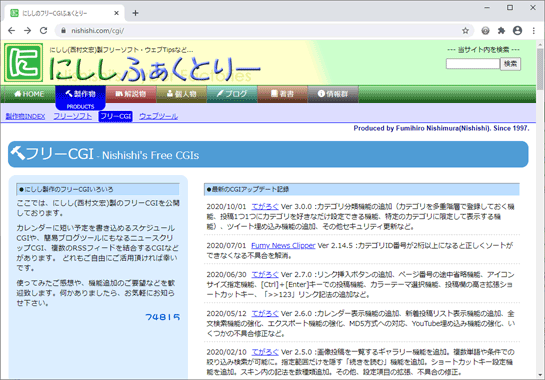
Task: Click the browser back arrow
Action: 11,31
